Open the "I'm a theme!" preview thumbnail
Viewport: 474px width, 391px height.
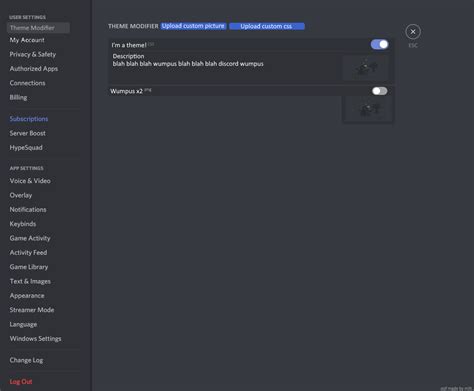pyautogui.click(x=366, y=67)
